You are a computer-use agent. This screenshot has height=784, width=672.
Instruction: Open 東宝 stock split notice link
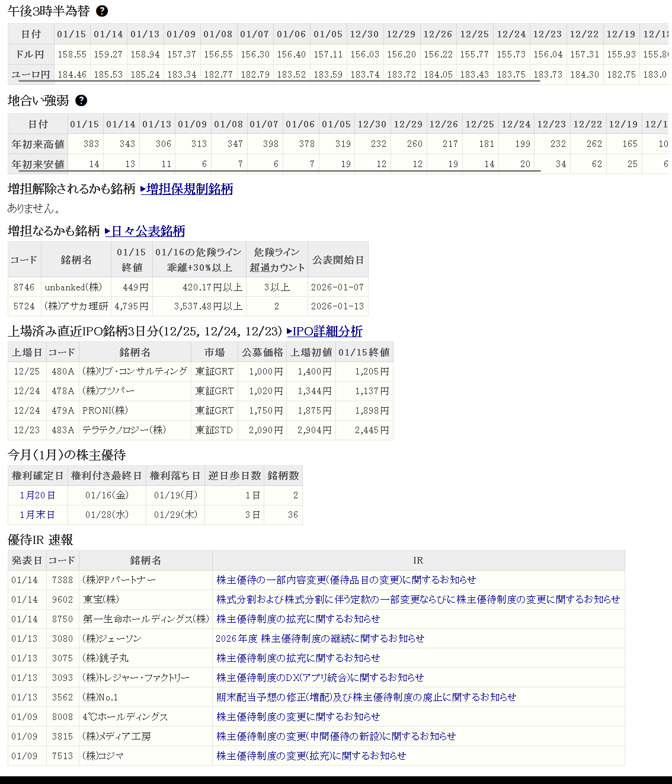tap(418, 600)
